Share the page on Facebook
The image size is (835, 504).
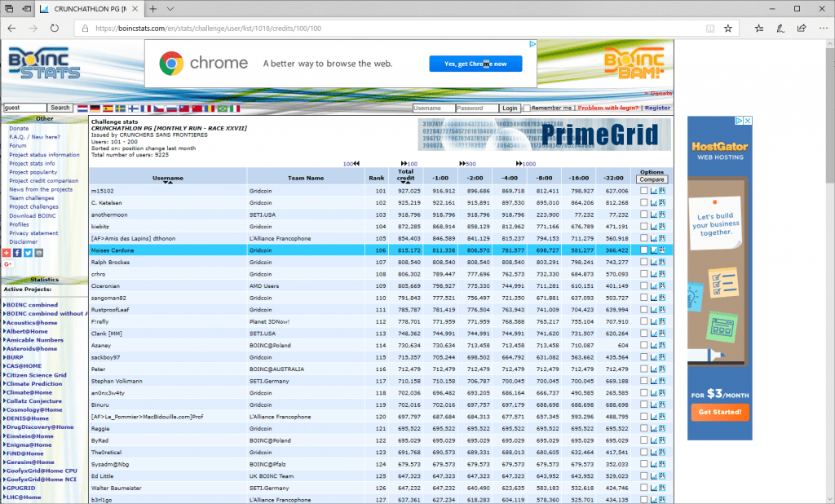click(x=17, y=253)
